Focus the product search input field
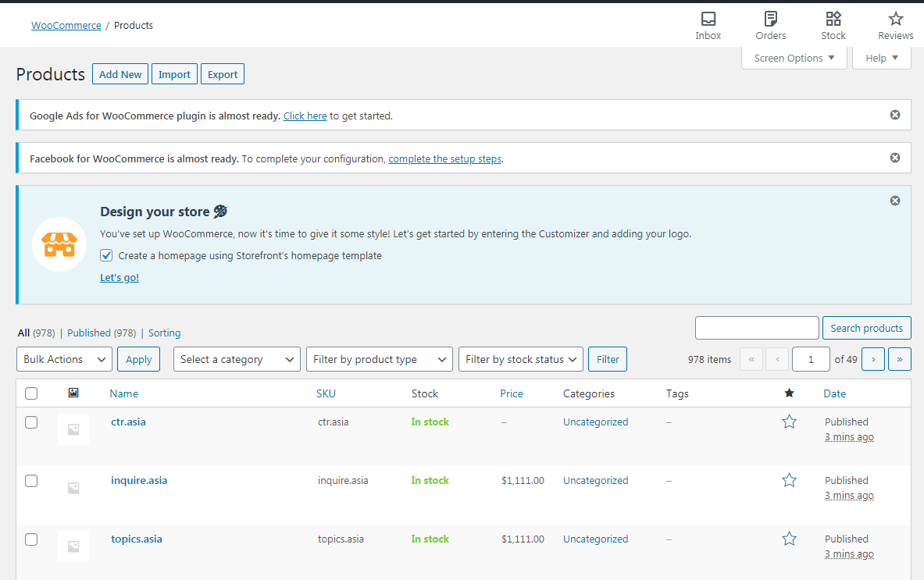Screen dimensions: 924x580 (757, 328)
